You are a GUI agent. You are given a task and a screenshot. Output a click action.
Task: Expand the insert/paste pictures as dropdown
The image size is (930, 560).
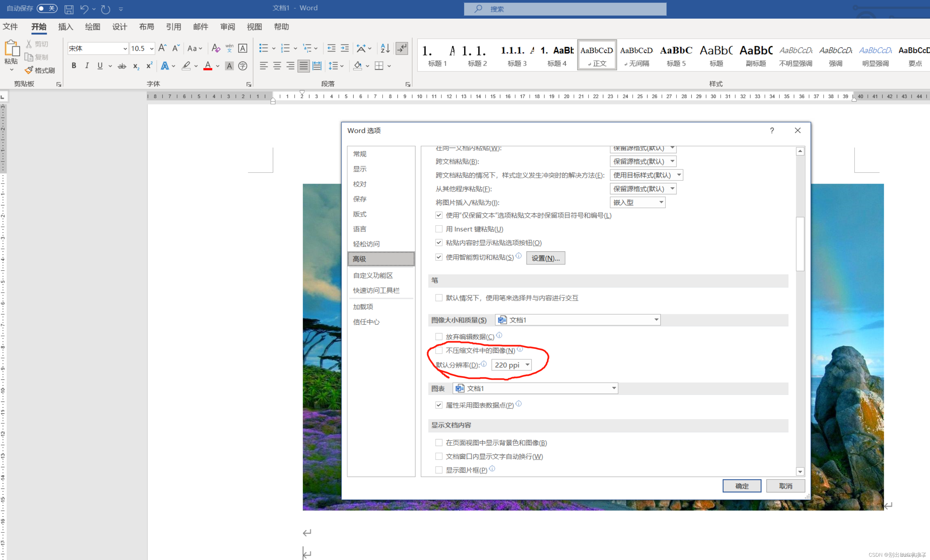pos(661,202)
